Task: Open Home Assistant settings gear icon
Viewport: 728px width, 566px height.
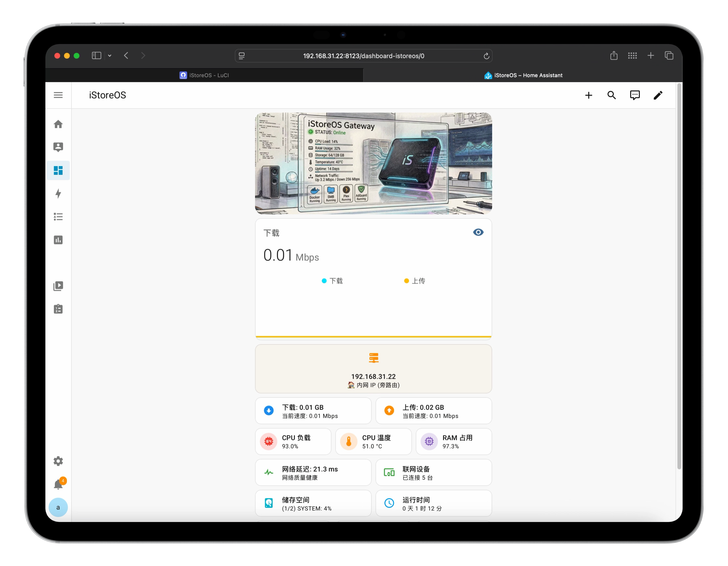Action: click(x=58, y=461)
